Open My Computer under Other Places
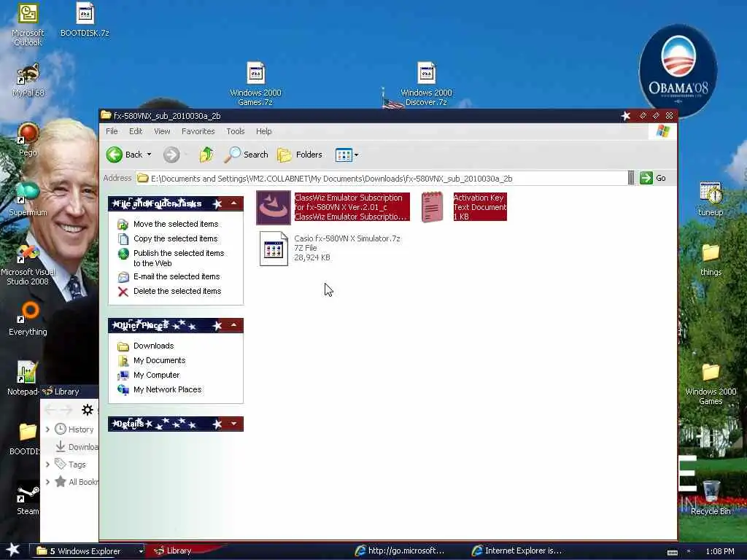This screenshot has width=747, height=560. (156, 376)
